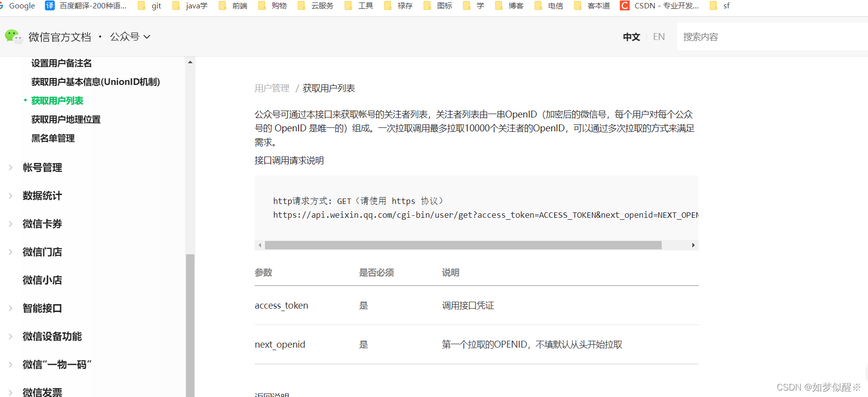868x397 pixels.
Task: Select 获取用户列表 sidebar entry
Action: (x=57, y=101)
